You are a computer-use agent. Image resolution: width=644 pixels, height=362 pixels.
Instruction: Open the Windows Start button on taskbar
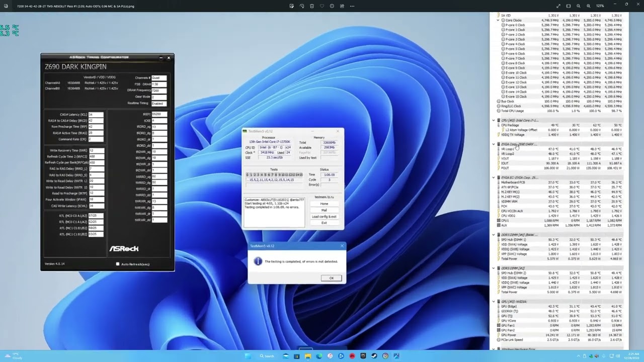point(248,356)
